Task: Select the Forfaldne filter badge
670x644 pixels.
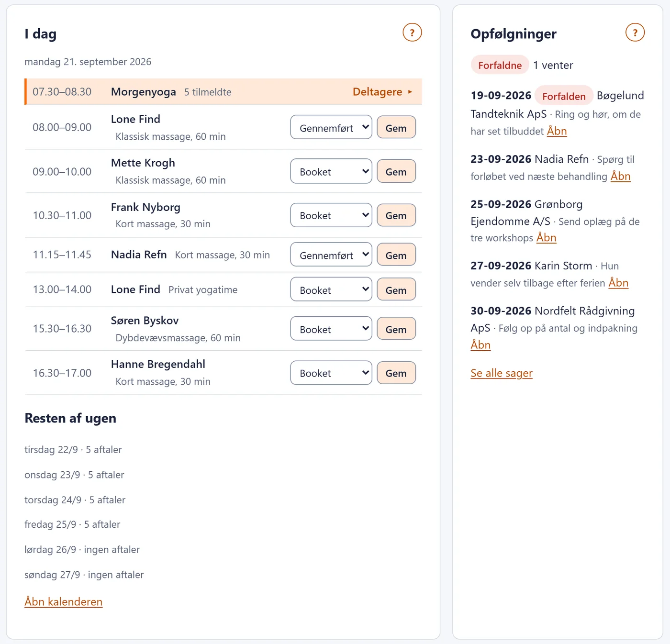Action: [x=500, y=65]
